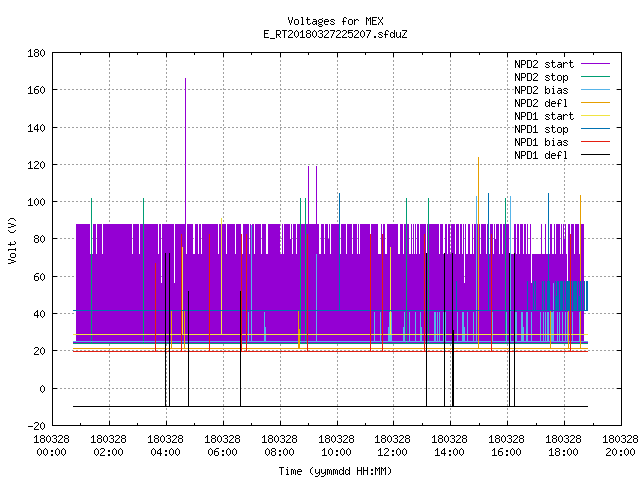Click the Volt (V) y-axis label
This screenshot has height=480, width=640.
click(13, 241)
